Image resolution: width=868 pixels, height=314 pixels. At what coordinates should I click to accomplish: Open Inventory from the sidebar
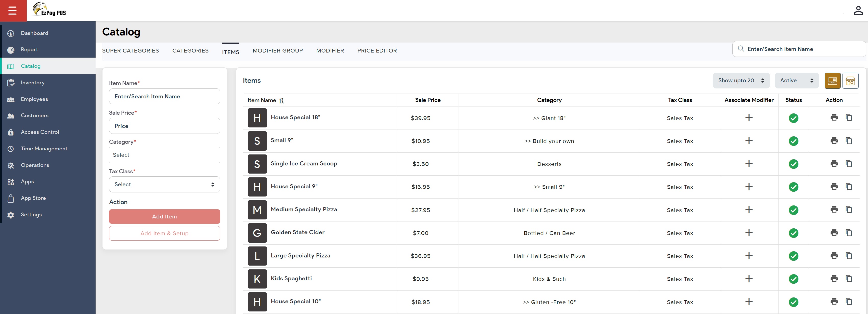pos(33,83)
